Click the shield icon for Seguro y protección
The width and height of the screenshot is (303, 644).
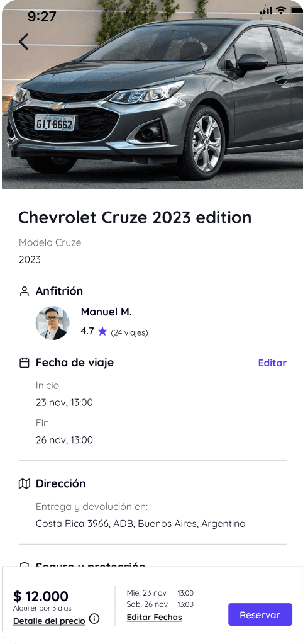tap(25, 565)
